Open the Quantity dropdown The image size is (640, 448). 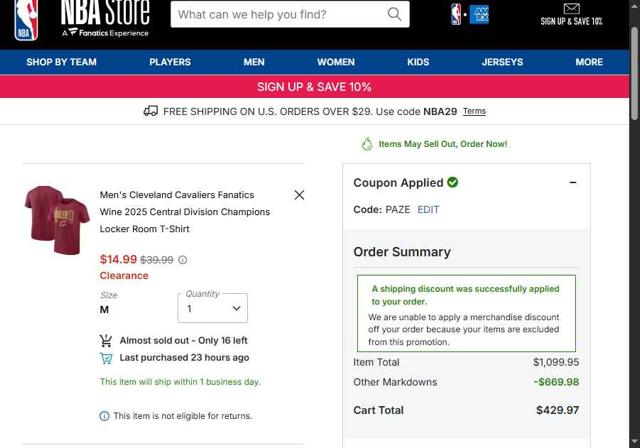tap(213, 309)
